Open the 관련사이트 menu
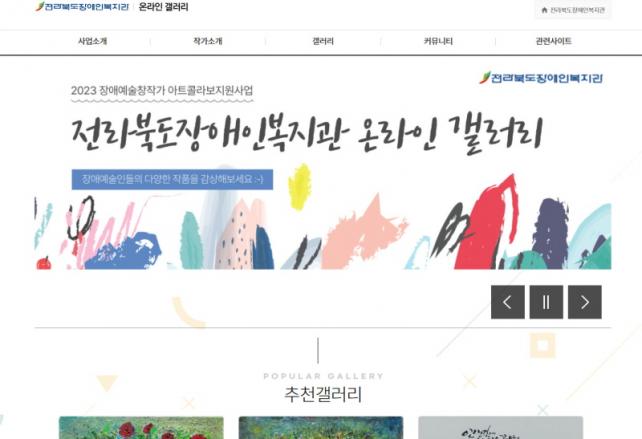The image size is (642, 439). coord(554,41)
